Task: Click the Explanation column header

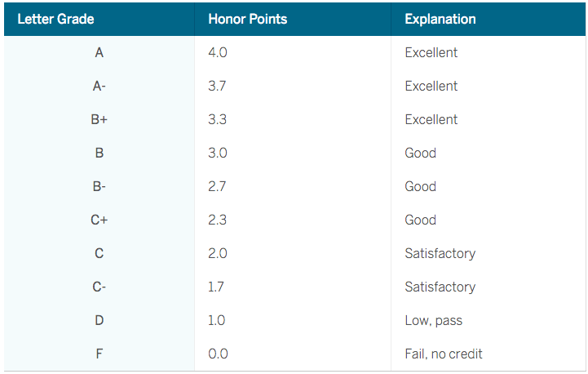Action: pyautogui.click(x=440, y=19)
